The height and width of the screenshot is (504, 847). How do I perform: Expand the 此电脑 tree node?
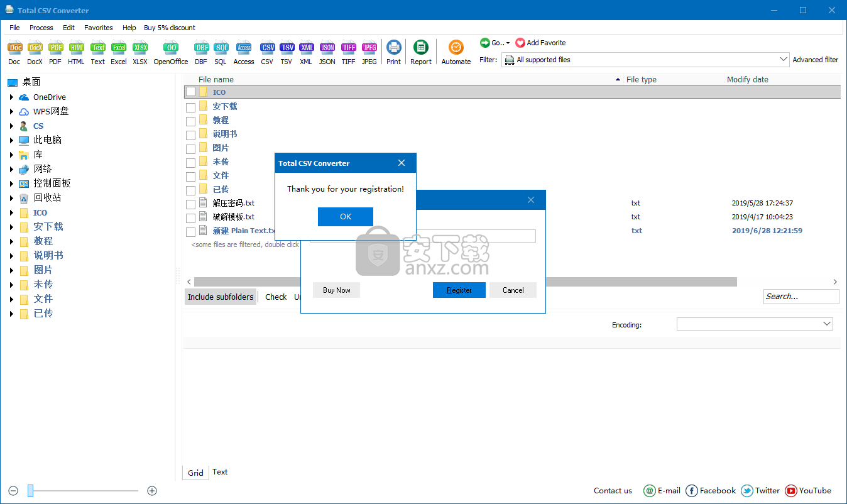pos(11,140)
